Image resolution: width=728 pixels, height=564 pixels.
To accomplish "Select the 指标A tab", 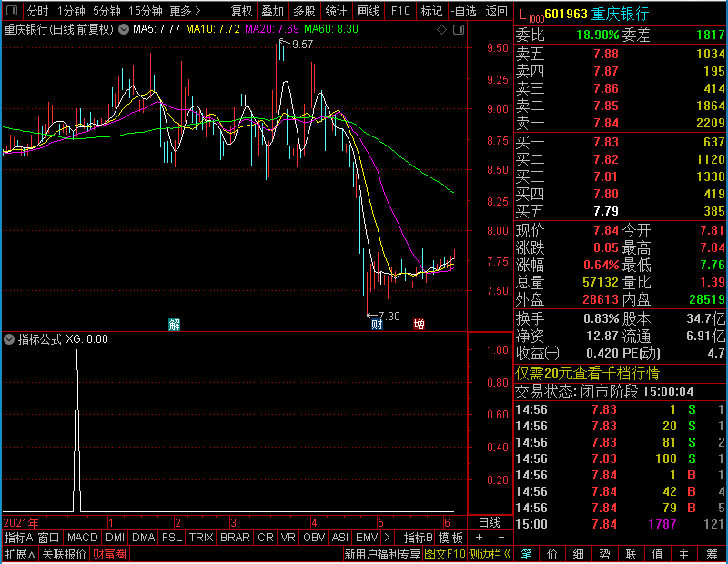I will [18, 538].
